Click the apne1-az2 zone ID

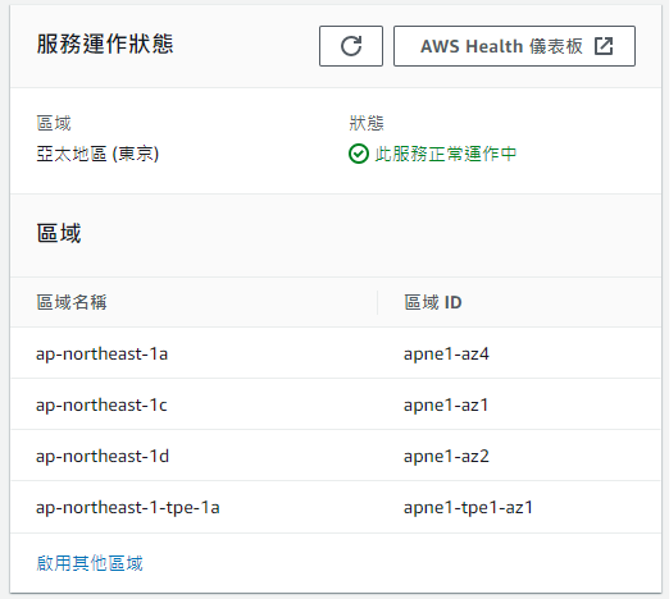(446, 456)
